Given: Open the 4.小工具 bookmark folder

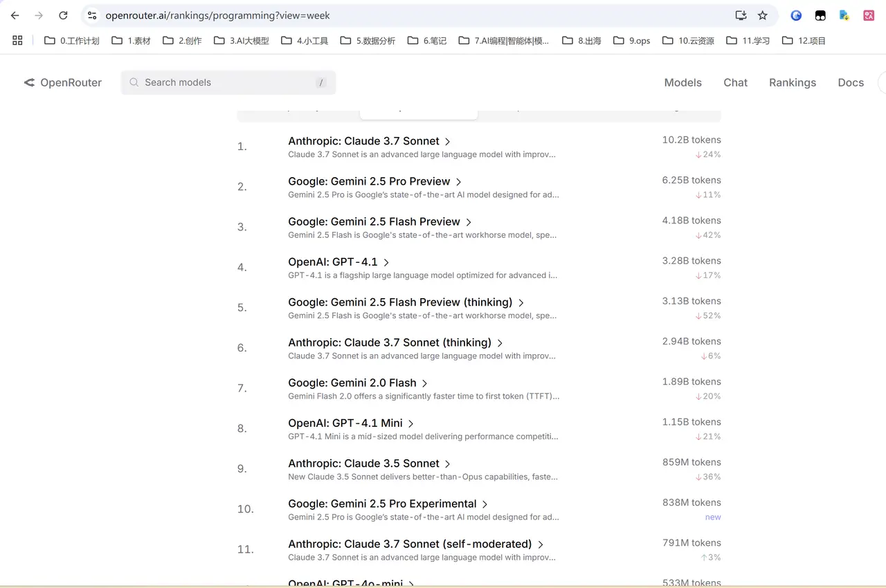Looking at the screenshot, I should pos(305,41).
